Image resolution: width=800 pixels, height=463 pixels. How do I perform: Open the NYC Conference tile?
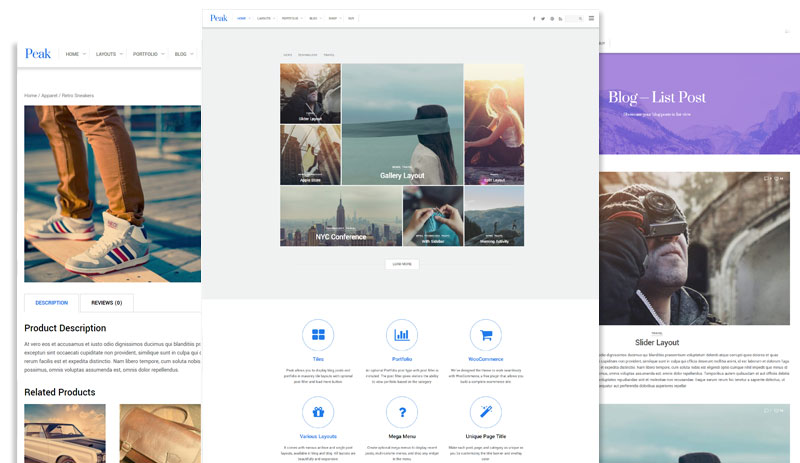pos(341,216)
